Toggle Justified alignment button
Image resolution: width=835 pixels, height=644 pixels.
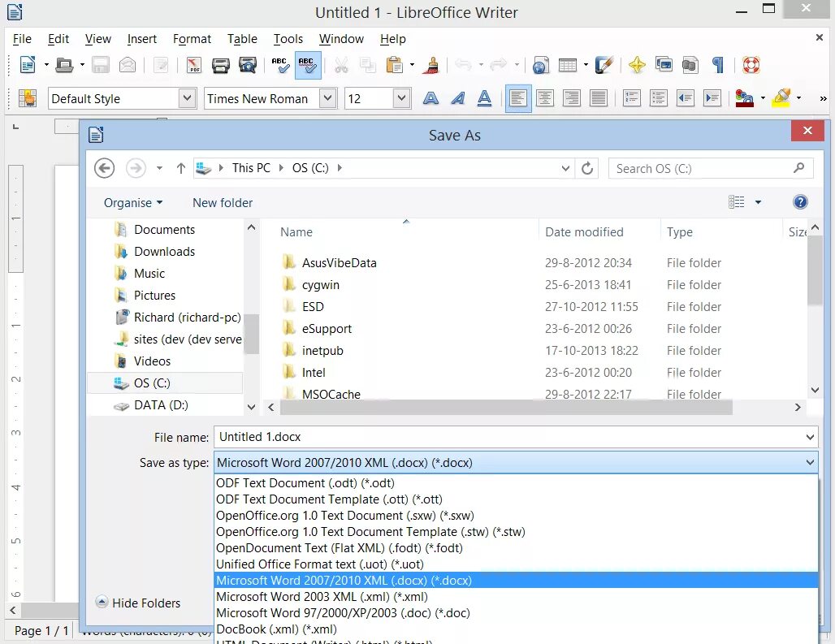[599, 98]
